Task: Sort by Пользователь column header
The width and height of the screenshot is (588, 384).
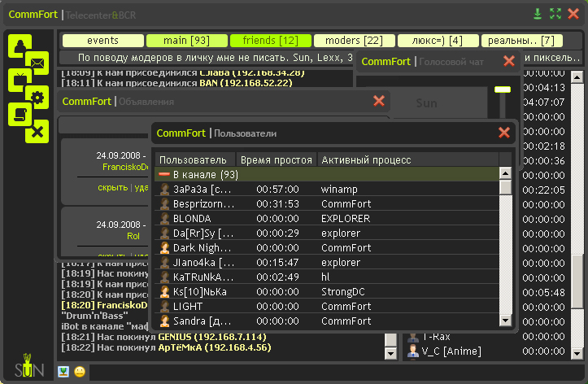Action: pos(195,160)
